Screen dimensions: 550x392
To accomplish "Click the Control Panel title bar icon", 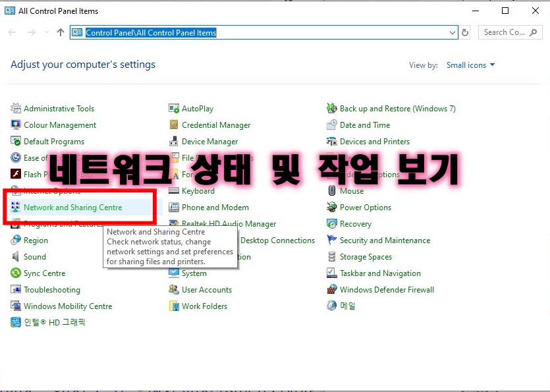I will [9, 11].
